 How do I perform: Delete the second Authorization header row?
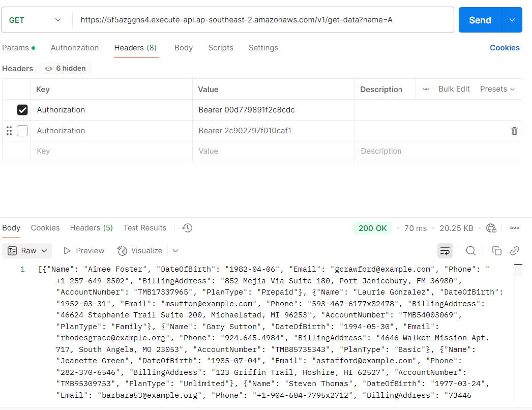(x=514, y=131)
